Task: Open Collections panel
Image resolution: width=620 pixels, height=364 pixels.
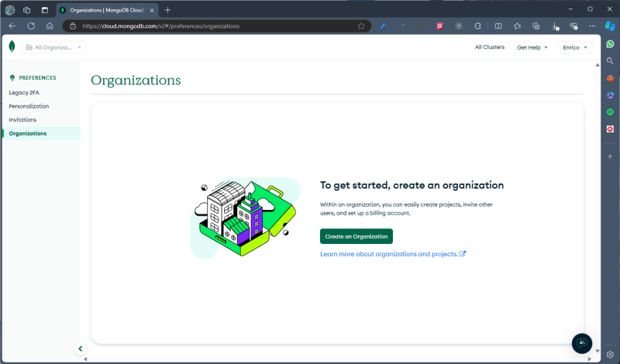Action: click(536, 26)
